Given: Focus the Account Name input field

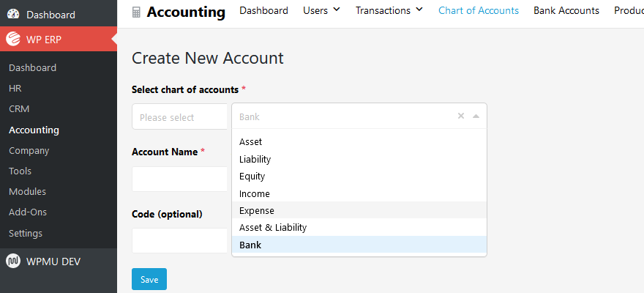Looking at the screenshot, I should pos(180,179).
